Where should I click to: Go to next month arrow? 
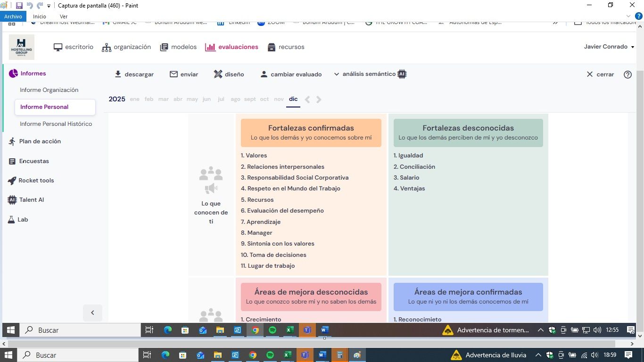point(319,99)
